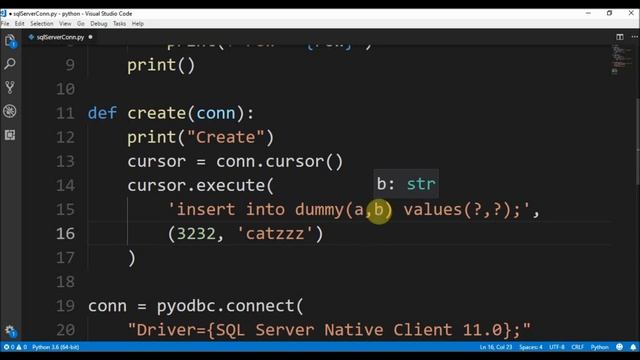Click the 'print()' call on line 9
Viewport: 640px width, 360px height.
pyautogui.click(x=161, y=65)
